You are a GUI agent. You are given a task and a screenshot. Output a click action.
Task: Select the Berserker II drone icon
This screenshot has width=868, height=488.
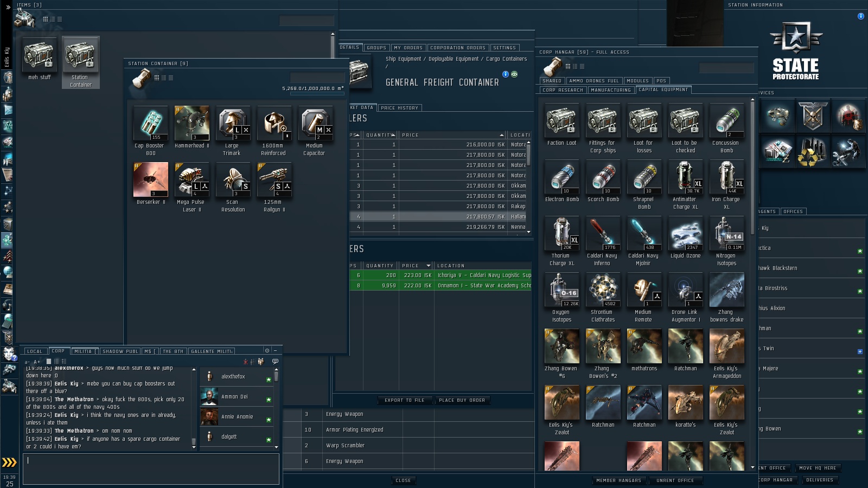click(x=150, y=179)
